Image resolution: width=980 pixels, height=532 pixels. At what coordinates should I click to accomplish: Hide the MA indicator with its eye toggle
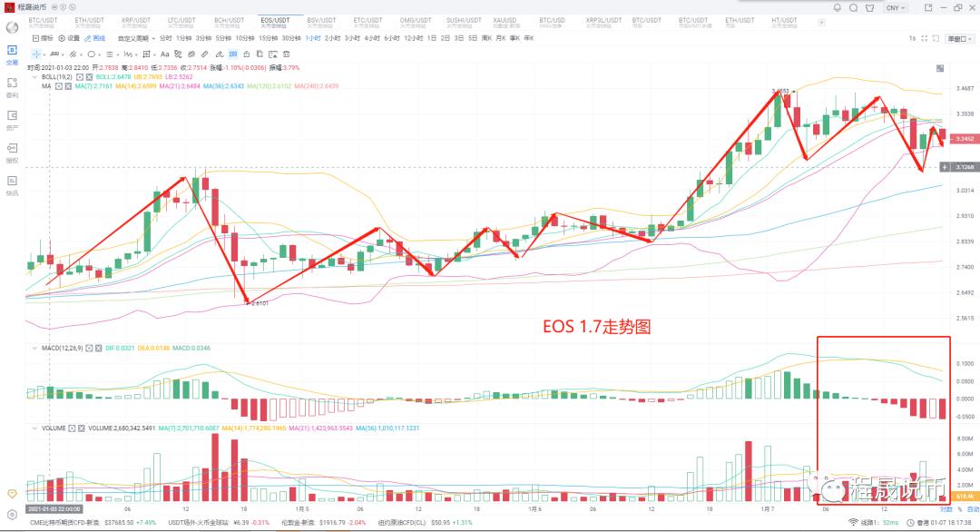59,87
